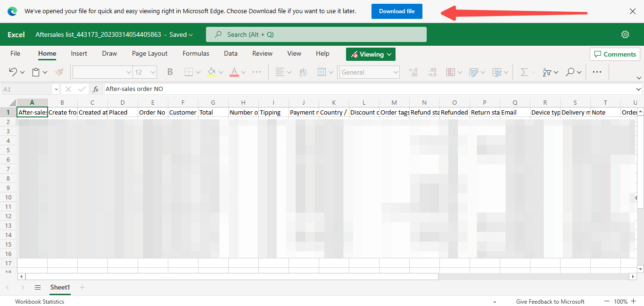Open the font size dropdown
Image resolution: width=644 pixels, height=306 pixels.
[x=153, y=73]
